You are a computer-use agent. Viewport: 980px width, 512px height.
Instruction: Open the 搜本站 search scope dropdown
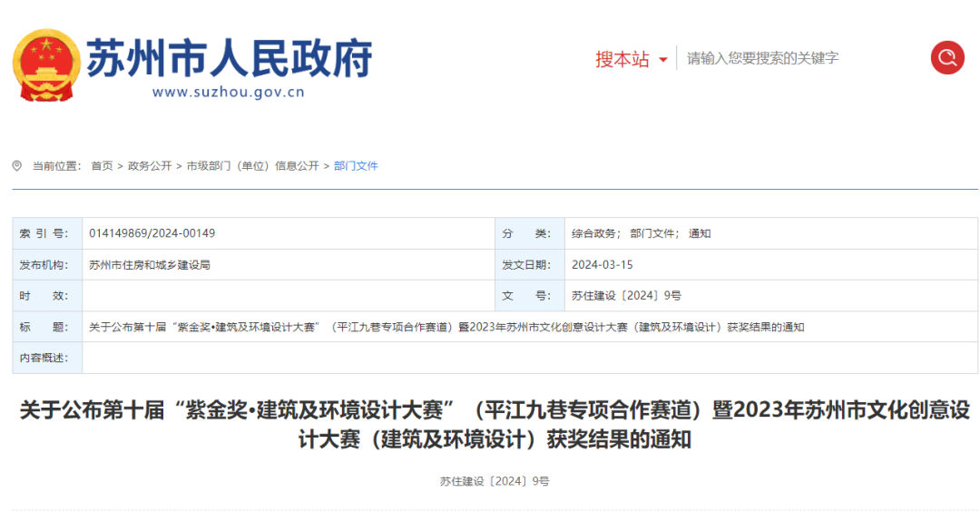tap(622, 59)
